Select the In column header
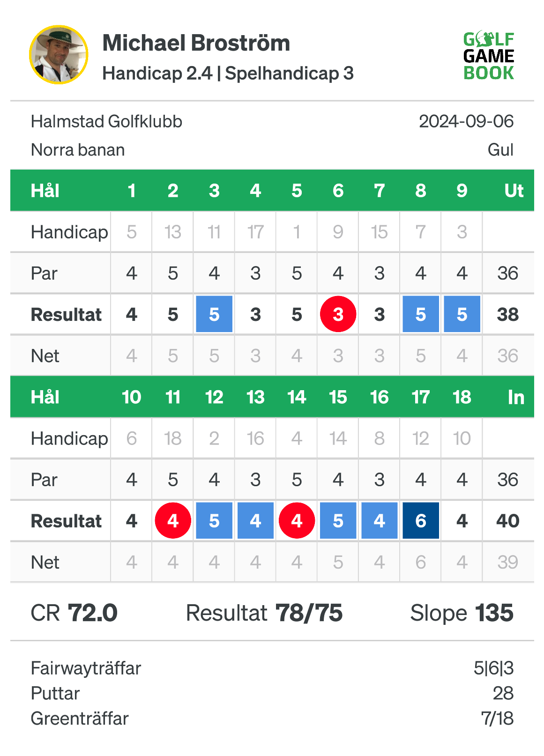The width and height of the screenshot is (544, 756). [516, 397]
